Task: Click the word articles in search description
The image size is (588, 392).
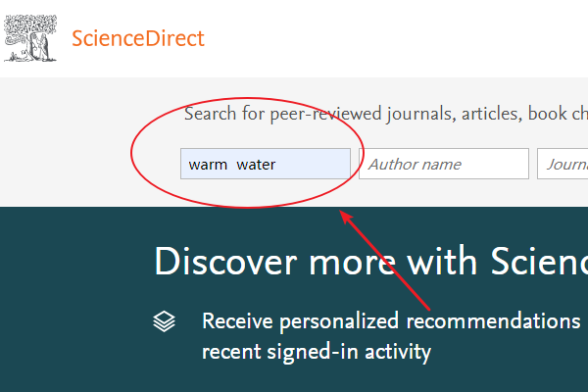Action: pos(492,114)
